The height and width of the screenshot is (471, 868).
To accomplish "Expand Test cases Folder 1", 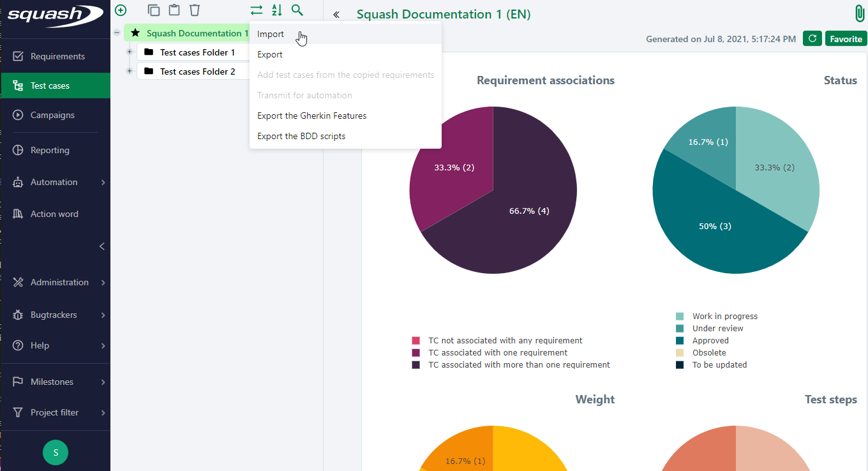I will [130, 52].
